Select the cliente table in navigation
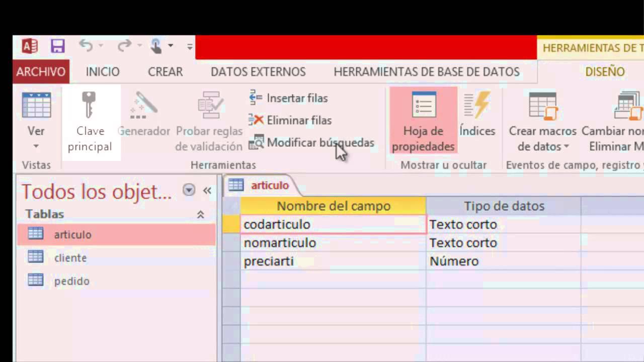Screen dimensions: 644x362 (116, 257)
